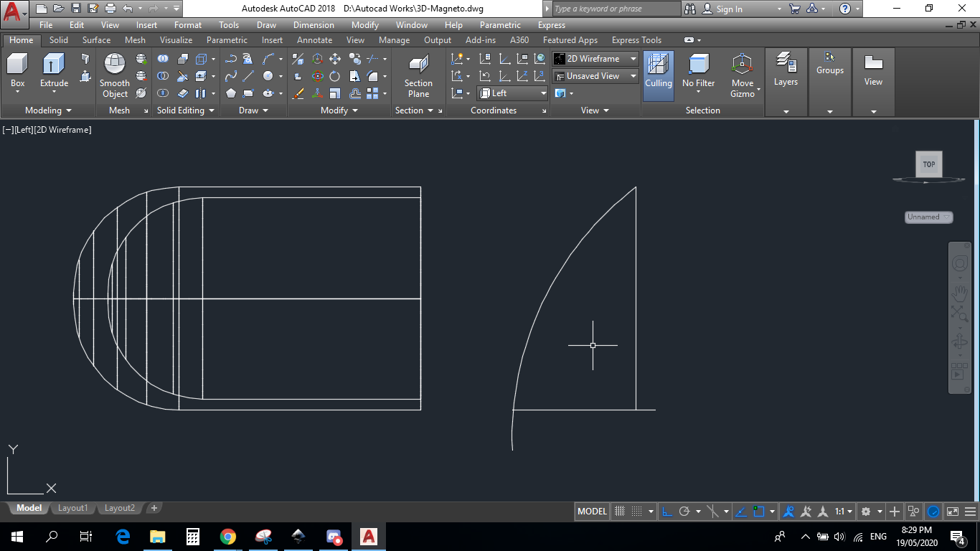980x551 pixels.
Task: Open the Help question mark button
Action: click(844, 9)
